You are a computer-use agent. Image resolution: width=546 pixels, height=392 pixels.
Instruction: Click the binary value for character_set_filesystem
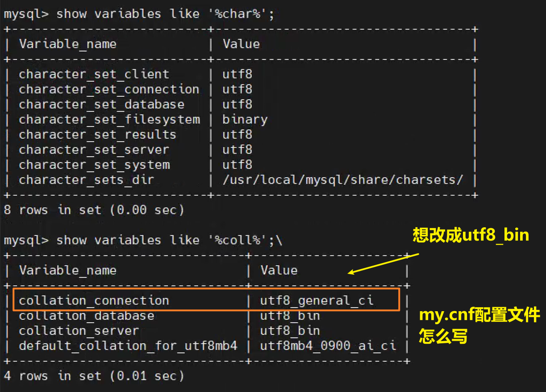(245, 120)
